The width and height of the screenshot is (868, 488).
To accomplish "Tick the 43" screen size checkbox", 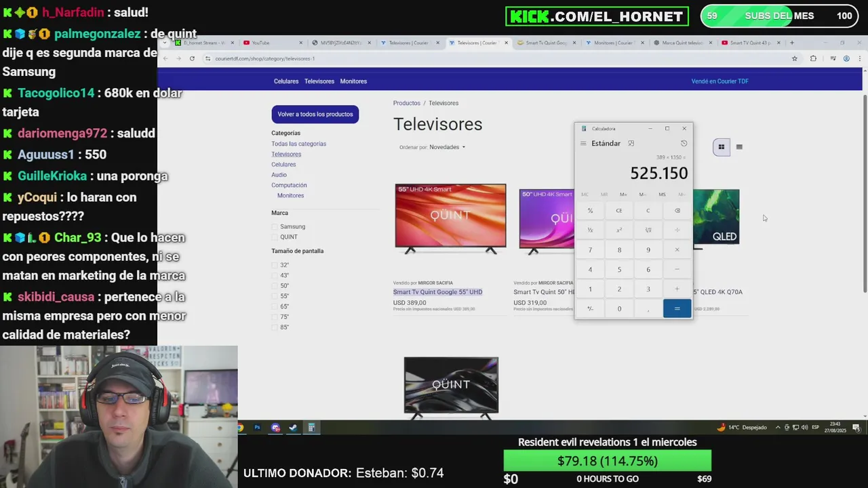I will tap(275, 276).
